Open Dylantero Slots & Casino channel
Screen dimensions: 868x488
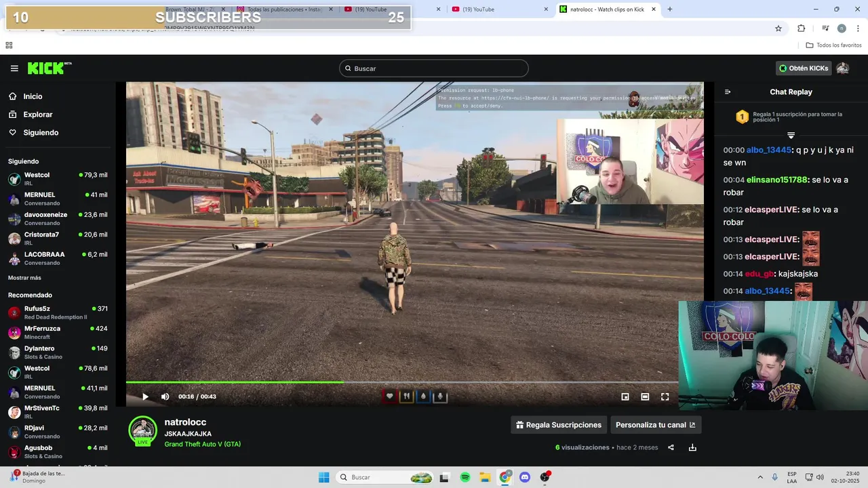coord(58,352)
